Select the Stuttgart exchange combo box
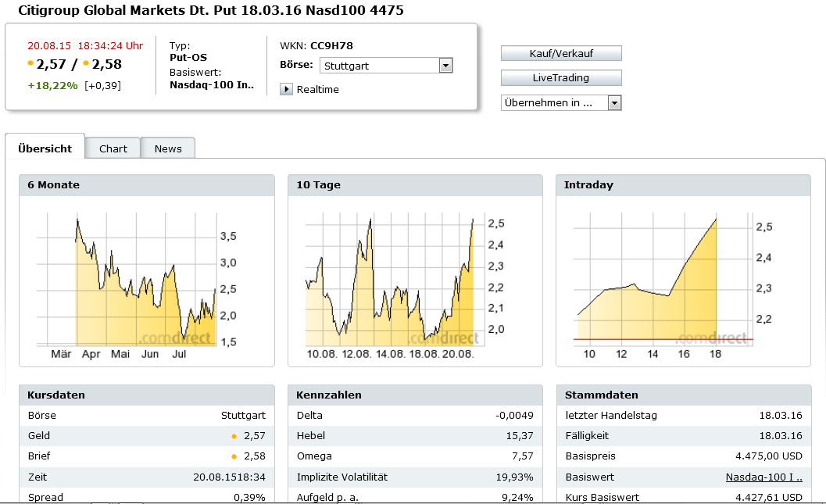 [386, 66]
